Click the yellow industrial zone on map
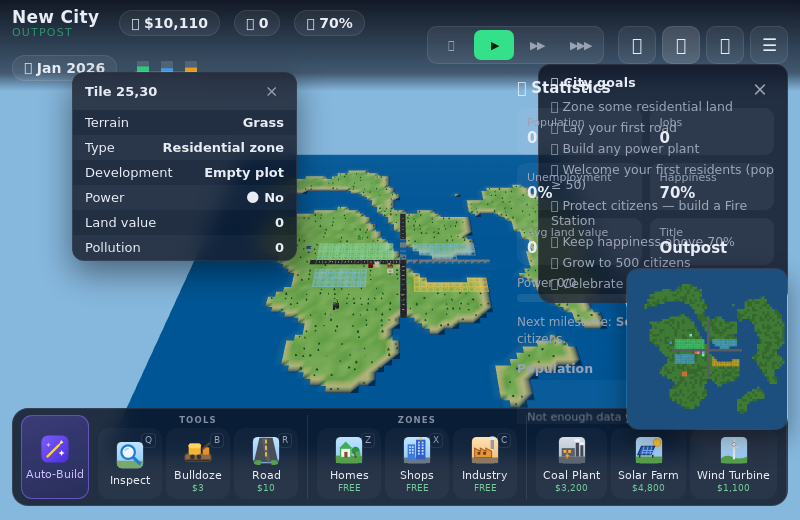Viewport: 800px width, 520px height. [451, 285]
